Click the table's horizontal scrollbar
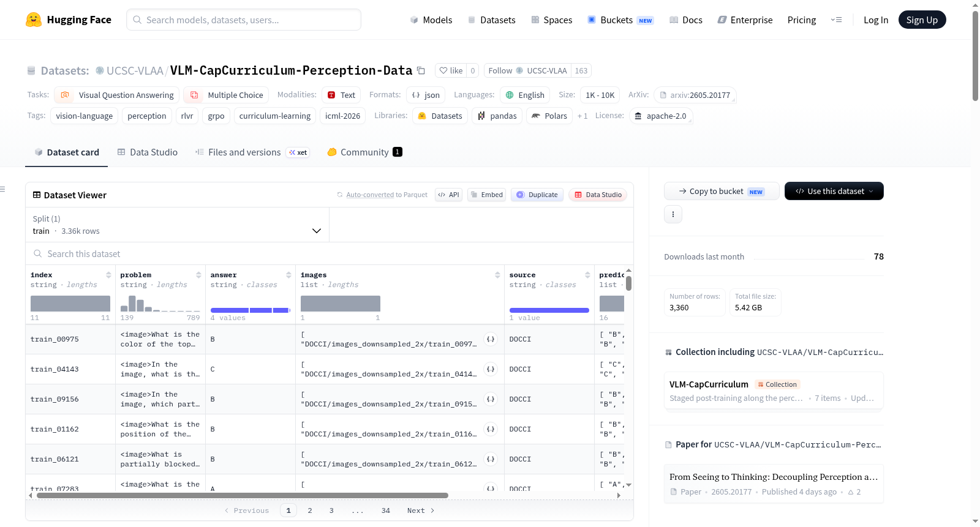Image resolution: width=980 pixels, height=527 pixels. tap(243, 495)
